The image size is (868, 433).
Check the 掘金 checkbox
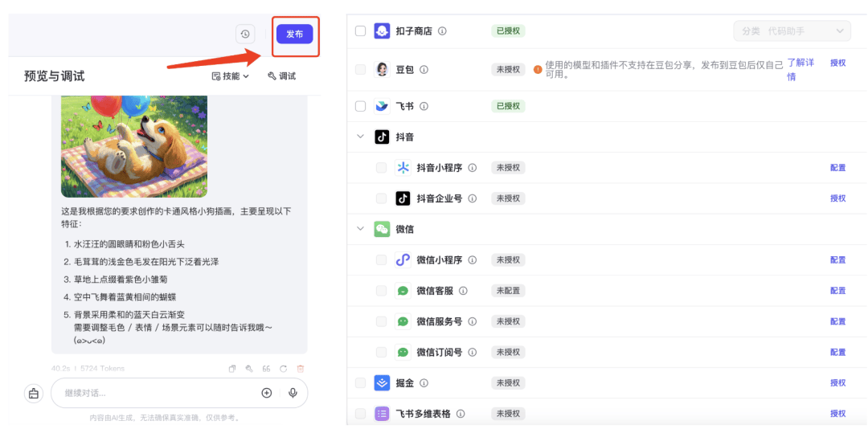point(360,382)
